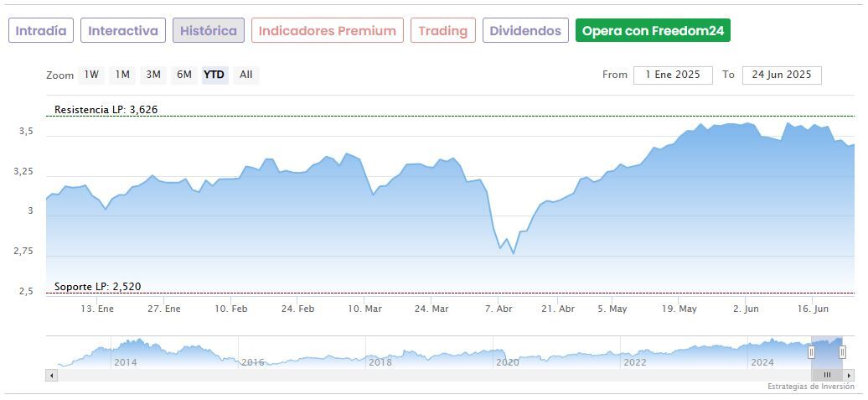Image resolution: width=868 pixels, height=400 pixels.
Task: Click the navigator scrollbar thumb
Action: click(826, 375)
